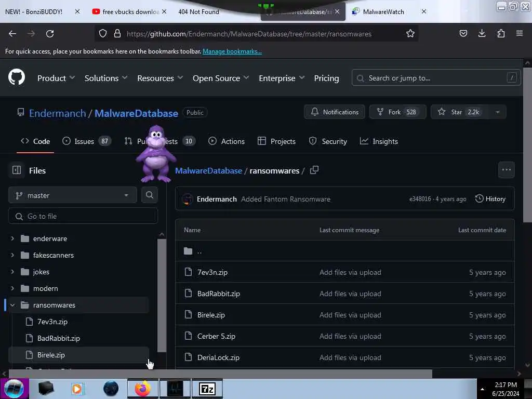Open the Star lists dropdown arrow
The height and width of the screenshot is (399, 532).
tap(497, 112)
